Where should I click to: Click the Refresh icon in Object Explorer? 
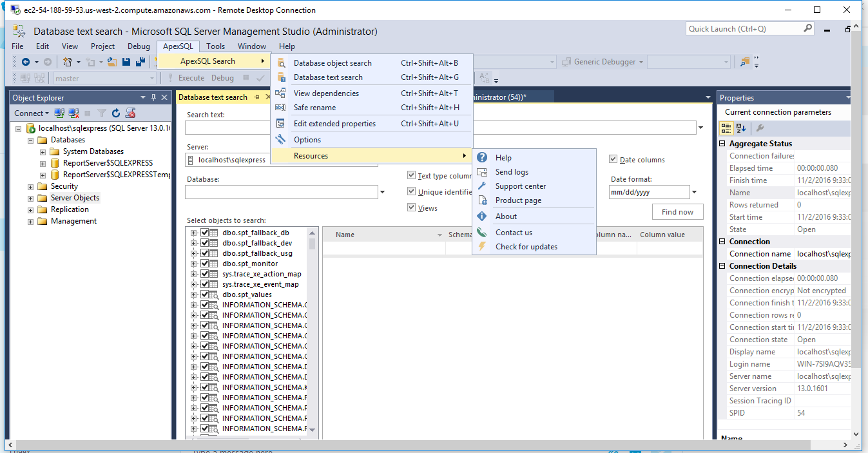pos(117,113)
